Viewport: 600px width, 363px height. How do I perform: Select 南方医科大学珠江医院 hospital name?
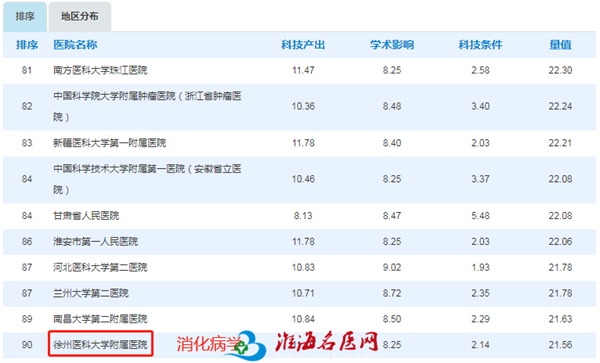100,70
